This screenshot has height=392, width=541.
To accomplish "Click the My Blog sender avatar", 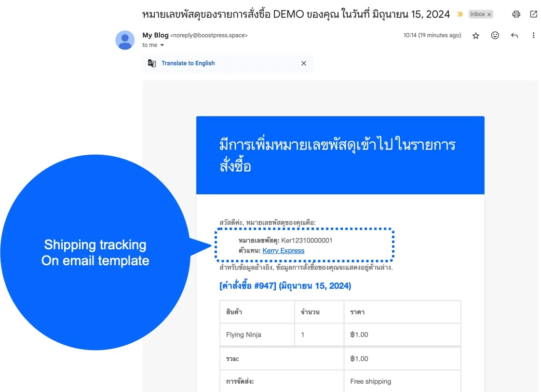I will tap(125, 40).
